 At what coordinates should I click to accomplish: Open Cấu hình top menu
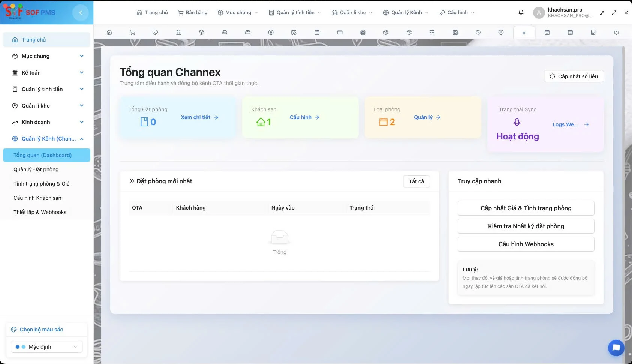[x=457, y=12]
